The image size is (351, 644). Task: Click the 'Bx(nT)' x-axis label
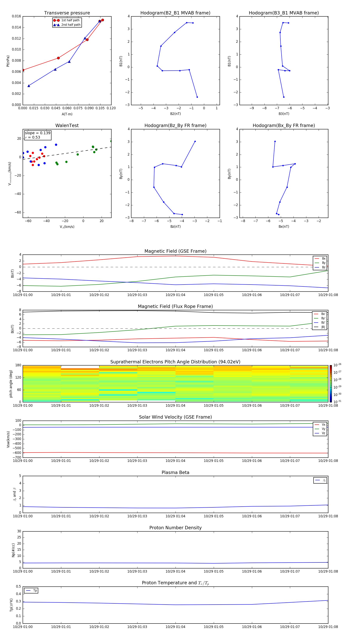[284, 227]
